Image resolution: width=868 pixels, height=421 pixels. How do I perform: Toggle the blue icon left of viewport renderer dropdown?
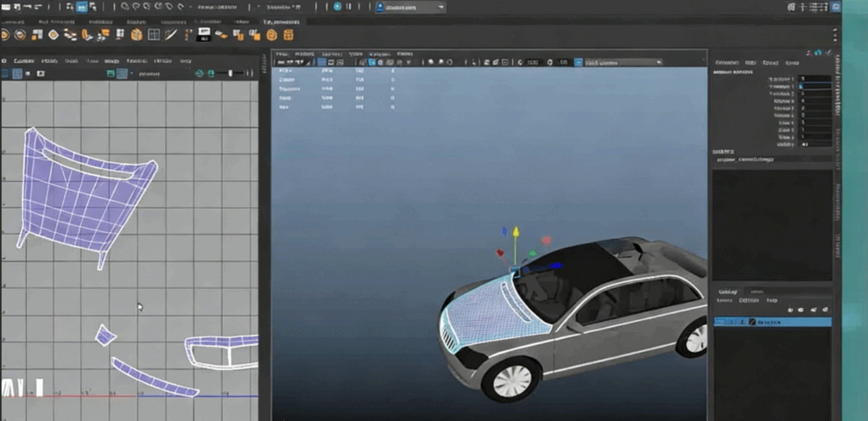(579, 62)
